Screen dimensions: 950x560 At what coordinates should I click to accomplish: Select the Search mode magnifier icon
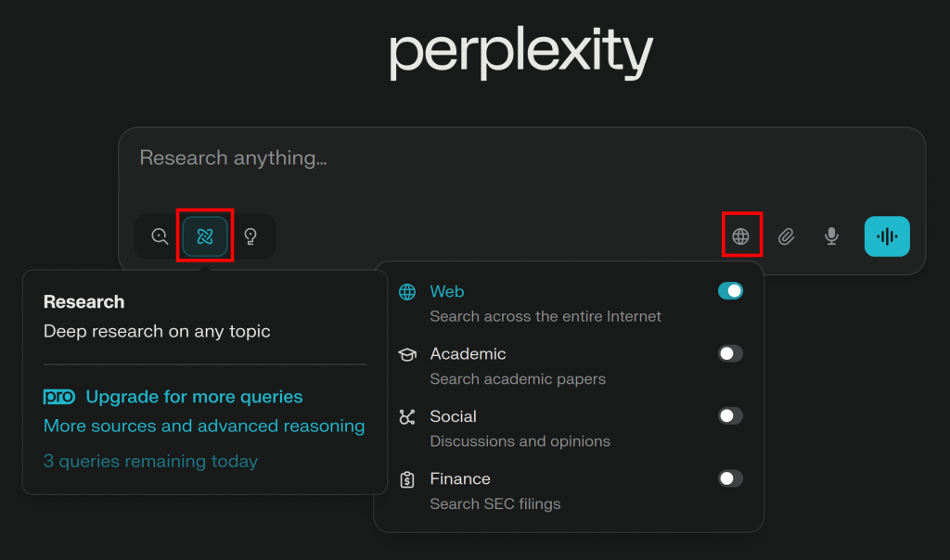pyautogui.click(x=160, y=236)
